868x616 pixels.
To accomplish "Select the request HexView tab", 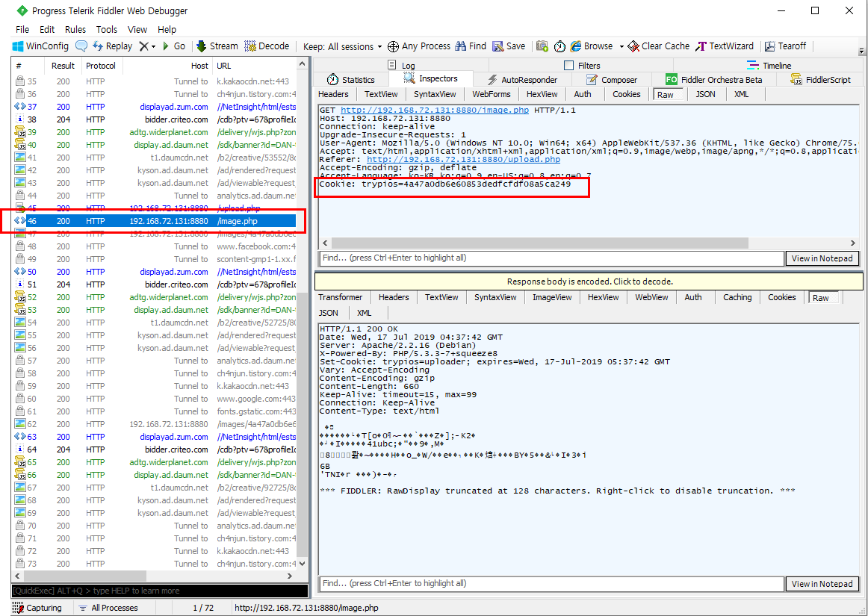I will point(542,94).
